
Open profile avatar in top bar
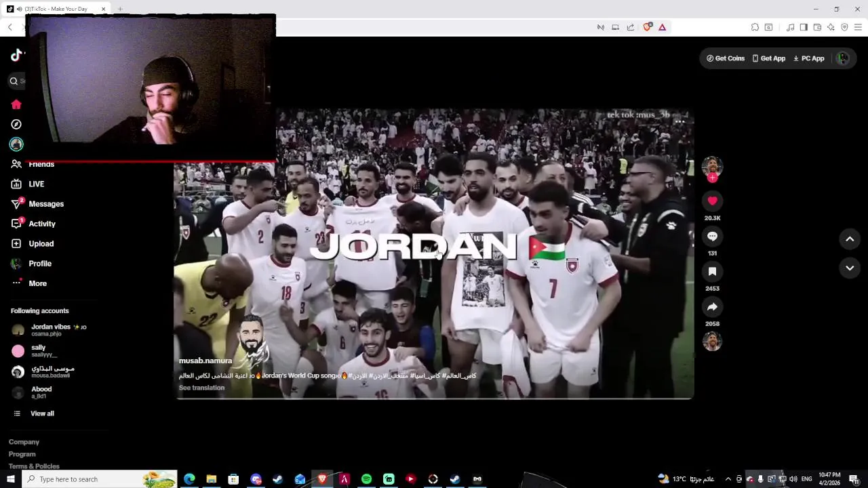click(x=843, y=58)
